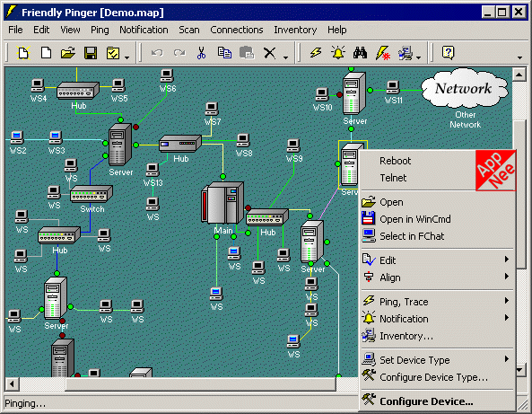This screenshot has height=414, width=532.
Task: Select the WS9 workstation icon
Action: pyautogui.click(x=293, y=146)
